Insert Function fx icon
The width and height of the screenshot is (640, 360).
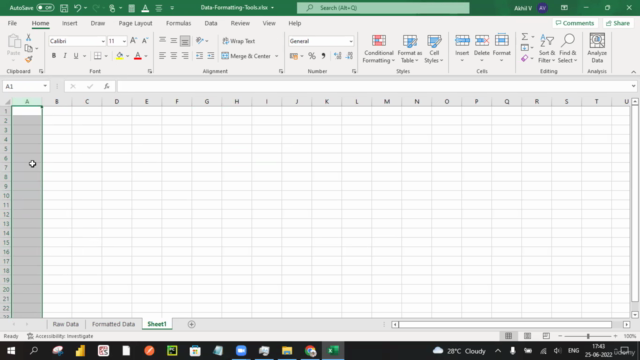point(107,86)
